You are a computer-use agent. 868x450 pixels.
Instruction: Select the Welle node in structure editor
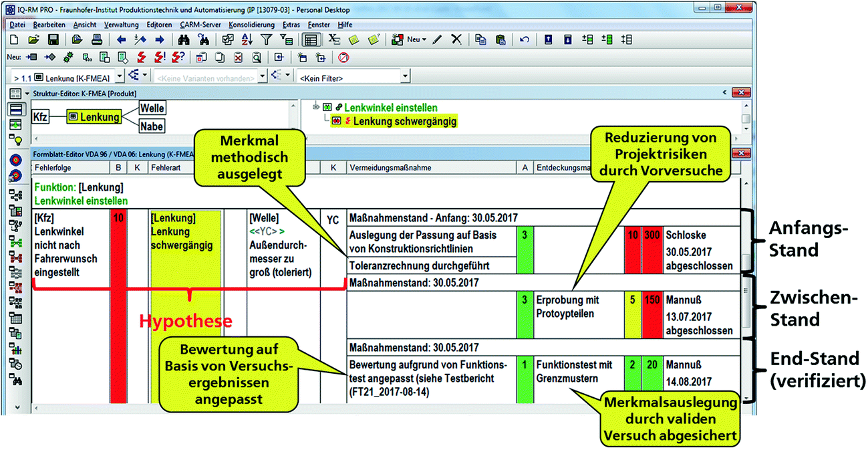tap(152, 108)
